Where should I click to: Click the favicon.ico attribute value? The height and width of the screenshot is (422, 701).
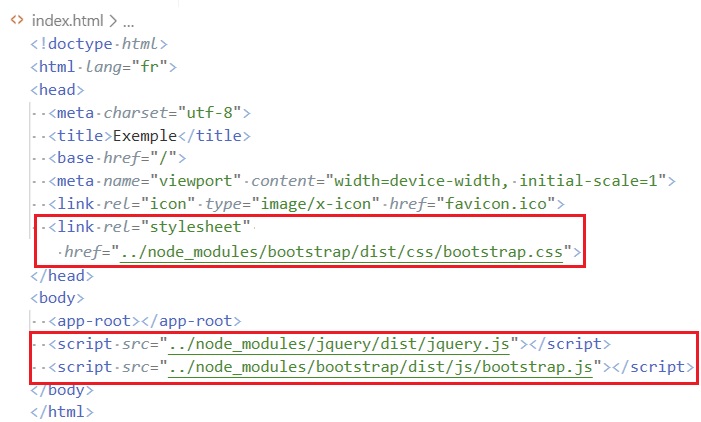tap(496, 204)
